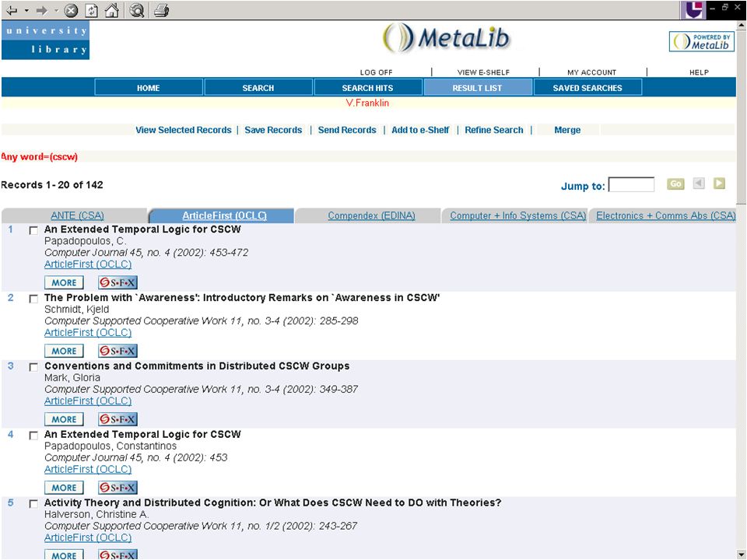Switch to the ANTE (CSA) tab
Screen dimensions: 747x560
coord(77,215)
